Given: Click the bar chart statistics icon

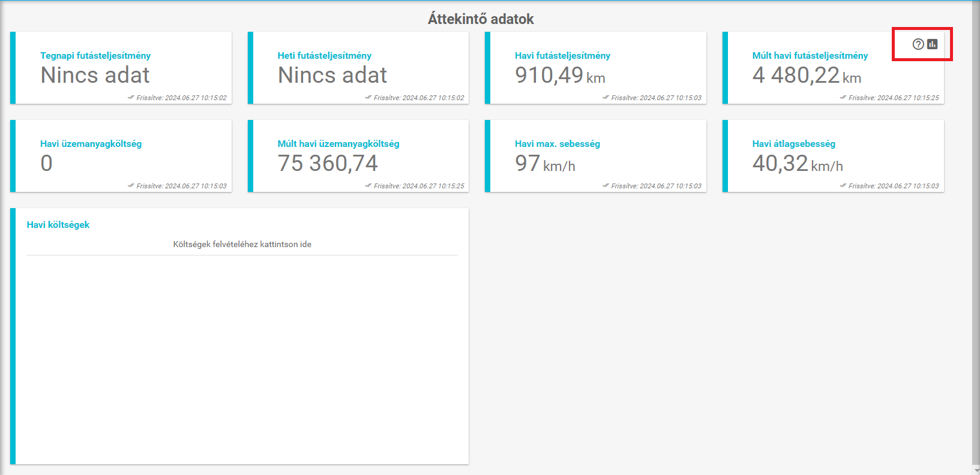Looking at the screenshot, I should tap(932, 44).
